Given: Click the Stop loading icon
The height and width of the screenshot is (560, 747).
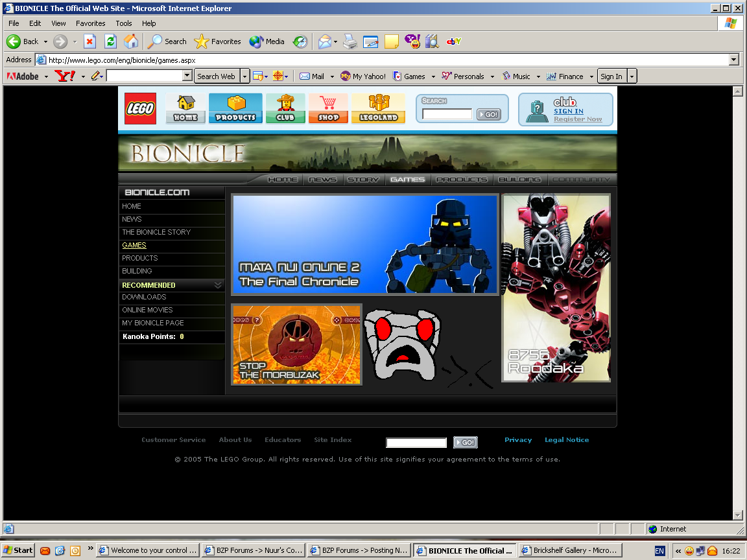Looking at the screenshot, I should (x=89, y=41).
